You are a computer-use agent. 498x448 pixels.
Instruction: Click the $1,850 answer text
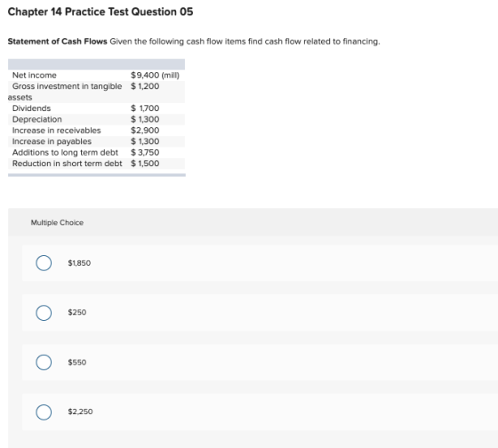[79, 263]
